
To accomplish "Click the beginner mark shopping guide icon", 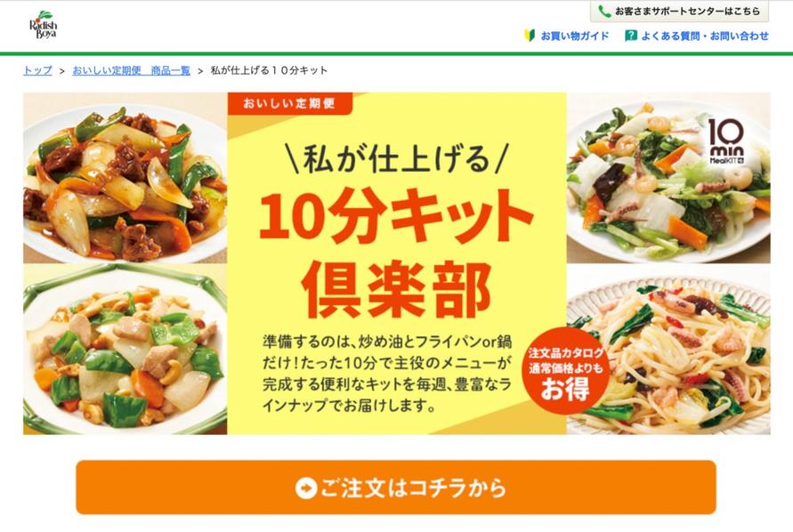I will [x=530, y=36].
